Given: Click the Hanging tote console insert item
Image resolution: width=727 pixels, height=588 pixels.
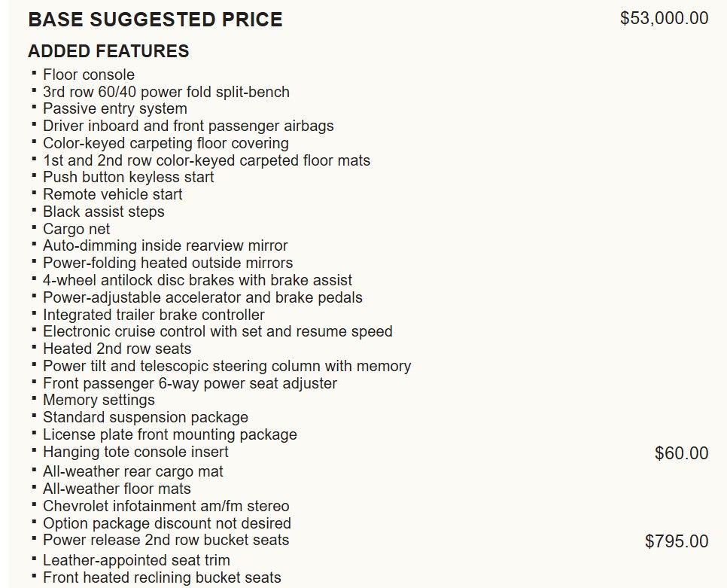Looking at the screenshot, I should pos(136,452).
